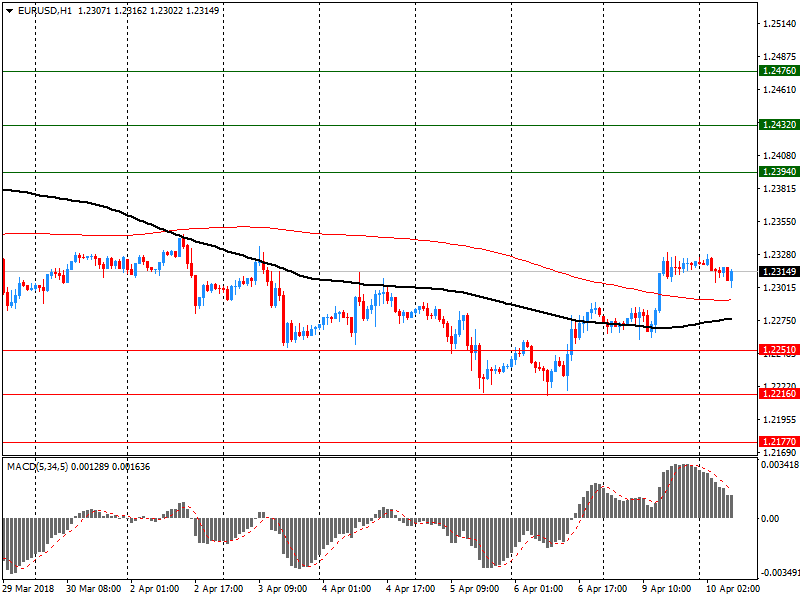This screenshot has width=800, height=600.
Task: Click the 1.25140 price scale value
Action: tap(779, 23)
